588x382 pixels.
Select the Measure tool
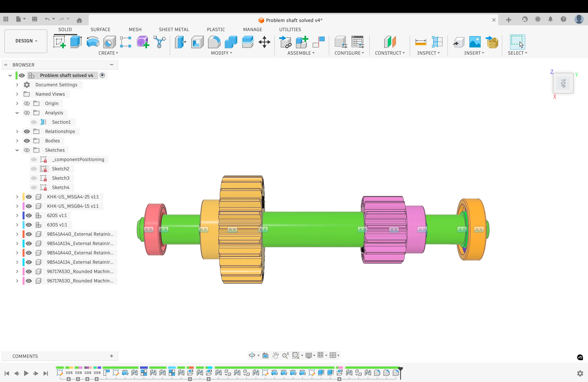[x=421, y=42]
